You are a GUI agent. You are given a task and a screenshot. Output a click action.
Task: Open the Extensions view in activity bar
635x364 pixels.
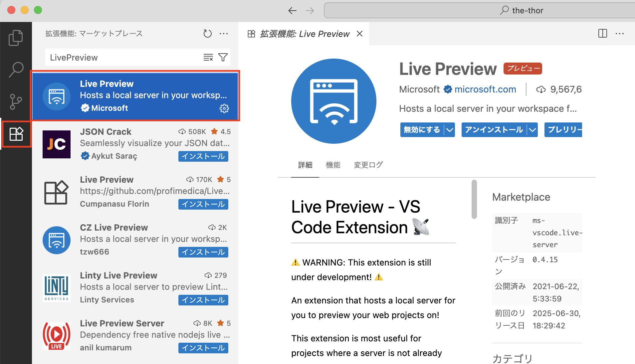16,134
